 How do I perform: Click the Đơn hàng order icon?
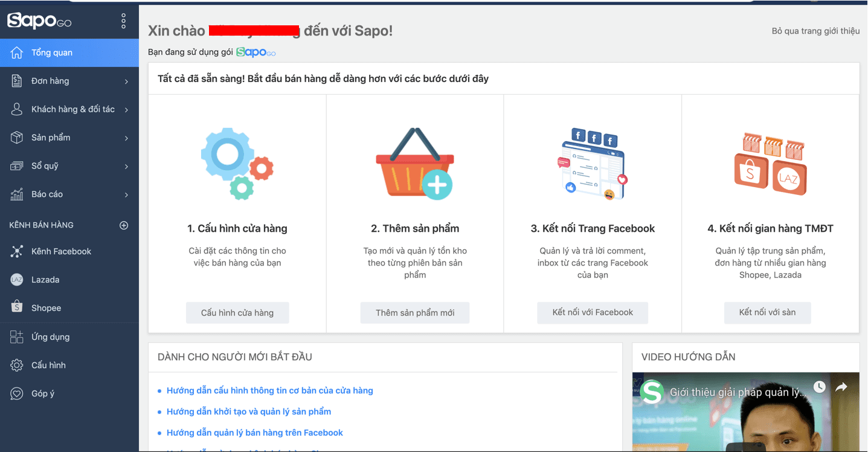coord(17,81)
